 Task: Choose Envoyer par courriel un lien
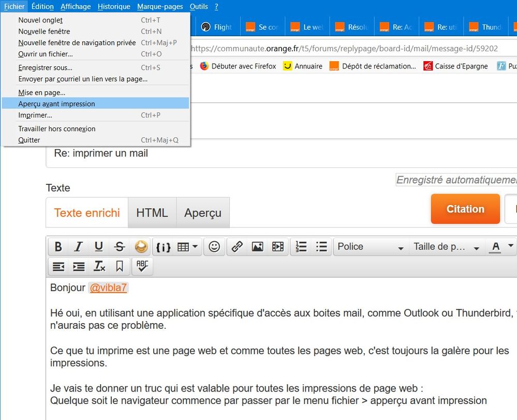pos(96,79)
